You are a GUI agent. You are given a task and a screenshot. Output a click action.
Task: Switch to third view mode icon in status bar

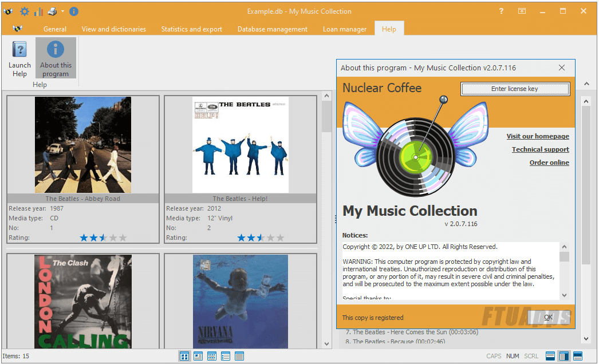[x=212, y=357]
